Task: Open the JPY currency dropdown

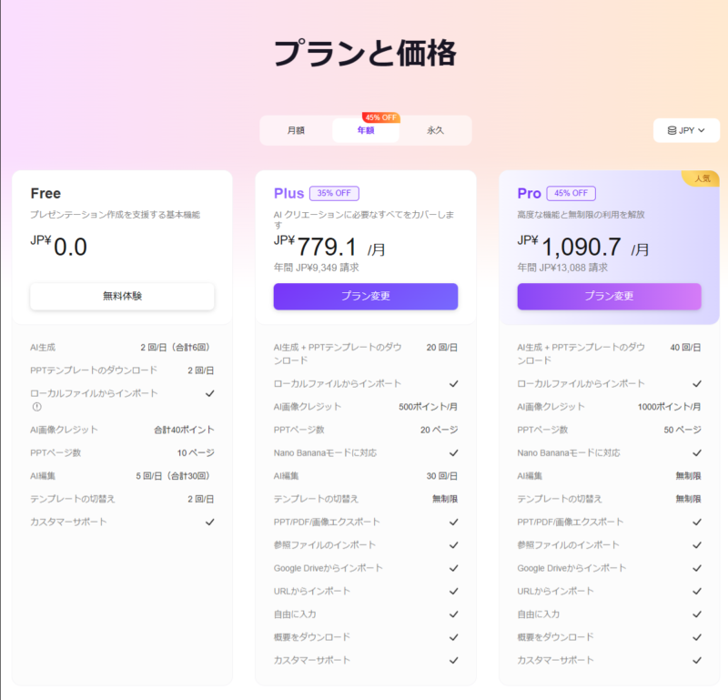Action: 686,131
